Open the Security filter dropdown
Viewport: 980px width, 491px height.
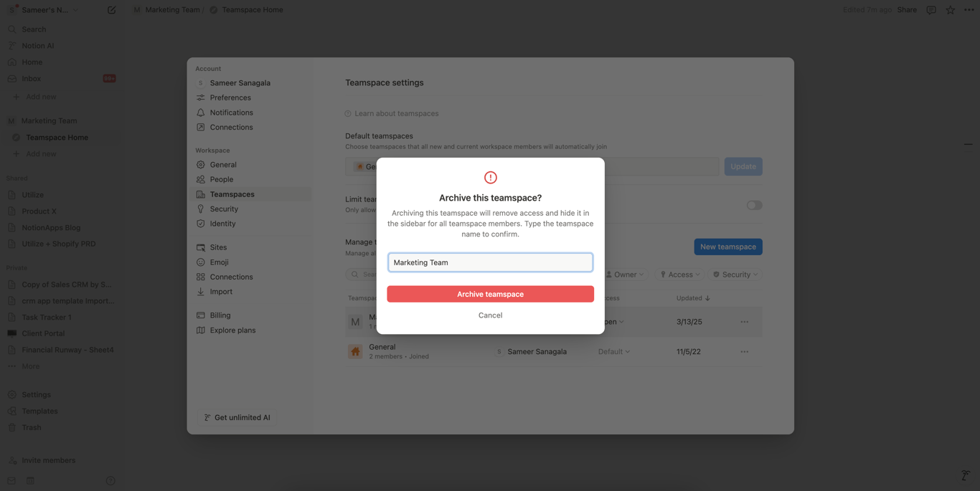tap(735, 275)
